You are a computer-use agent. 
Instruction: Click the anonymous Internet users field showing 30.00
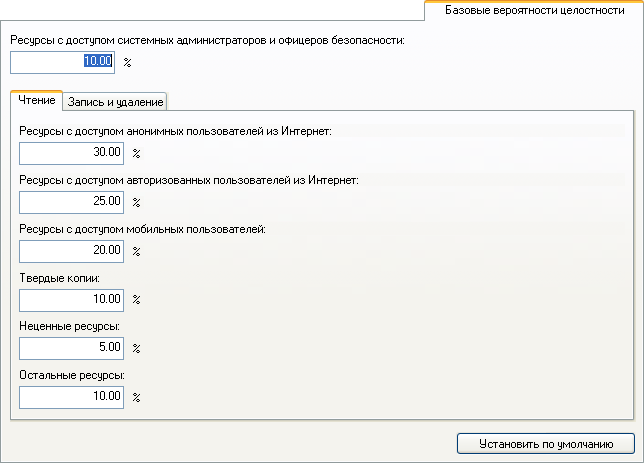tap(71, 153)
